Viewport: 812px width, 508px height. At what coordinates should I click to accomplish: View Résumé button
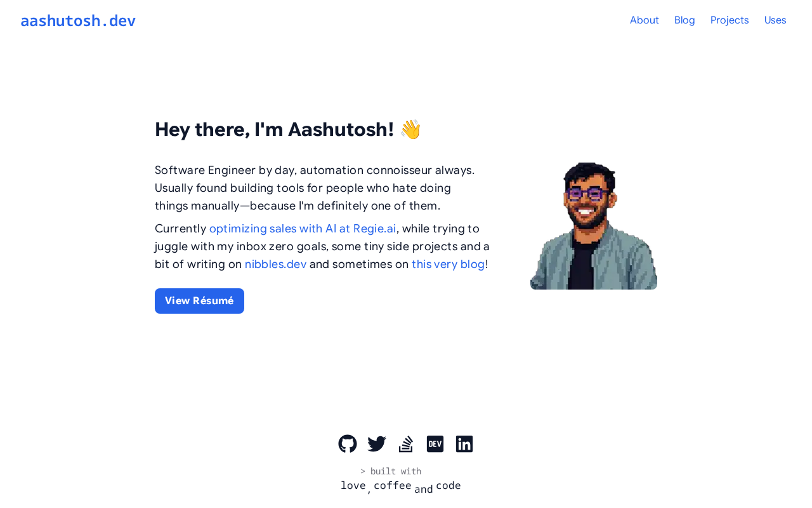click(x=199, y=301)
